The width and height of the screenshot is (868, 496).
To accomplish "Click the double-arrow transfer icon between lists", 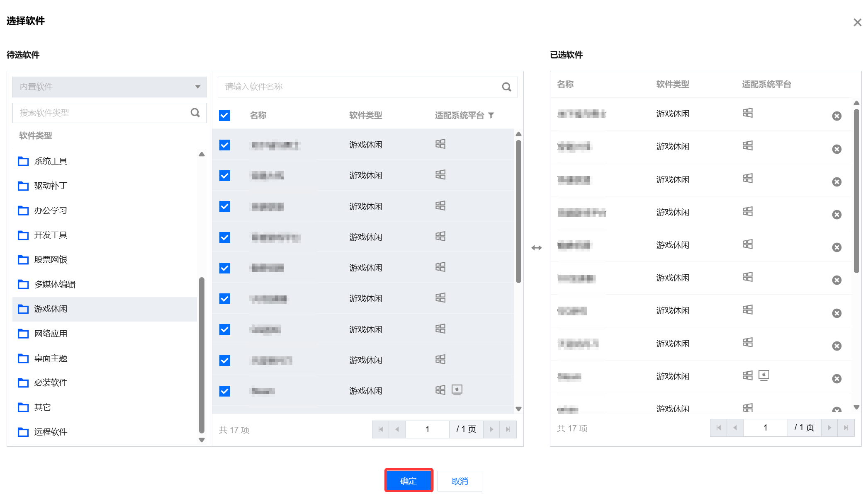I will click(x=537, y=248).
